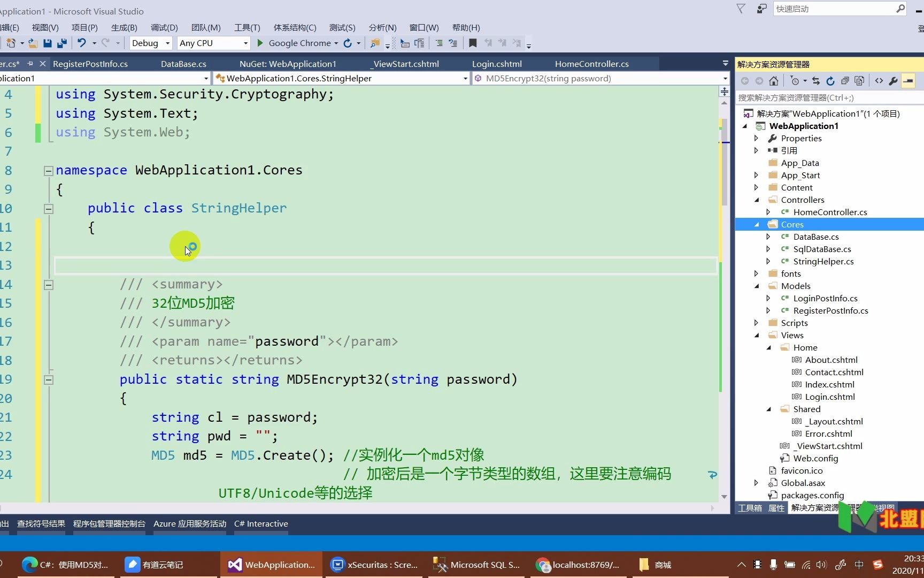Click the feedback icon beside quick launch
924x578 pixels.
point(762,9)
